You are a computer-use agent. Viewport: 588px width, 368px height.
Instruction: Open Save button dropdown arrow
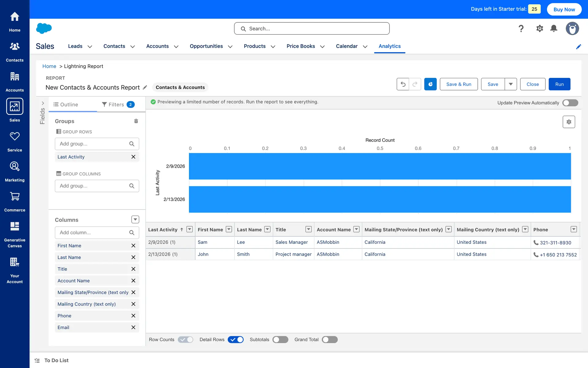[511, 84]
